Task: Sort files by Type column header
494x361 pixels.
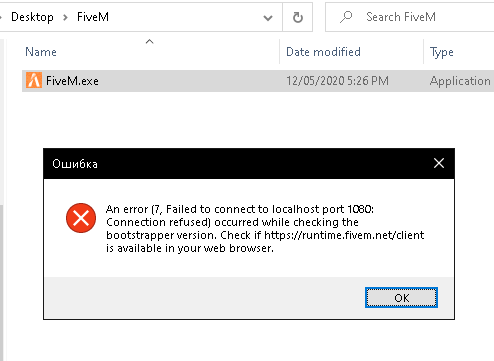Action: [441, 52]
